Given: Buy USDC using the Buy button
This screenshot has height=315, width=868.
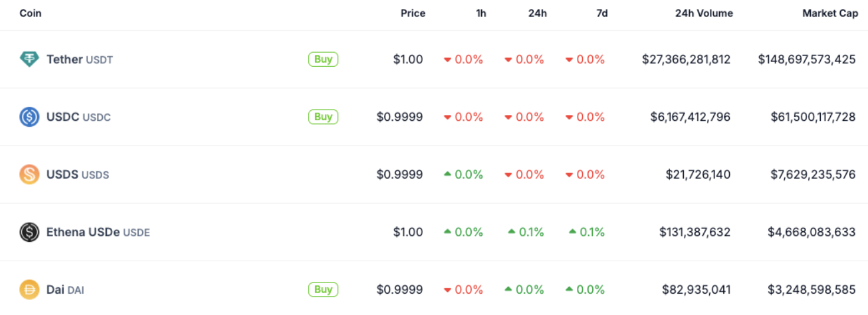Looking at the screenshot, I should point(323,117).
